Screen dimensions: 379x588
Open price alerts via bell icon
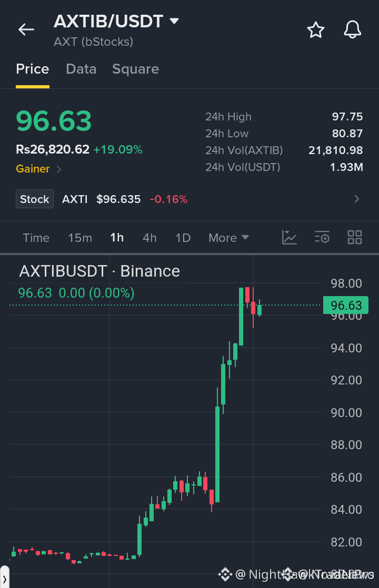(352, 29)
